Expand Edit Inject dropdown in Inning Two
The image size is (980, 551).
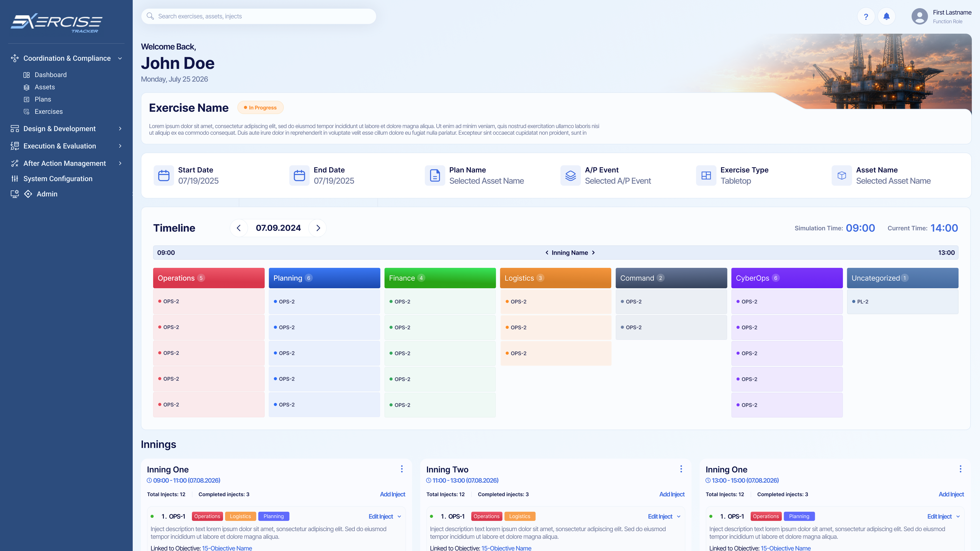pos(679,516)
